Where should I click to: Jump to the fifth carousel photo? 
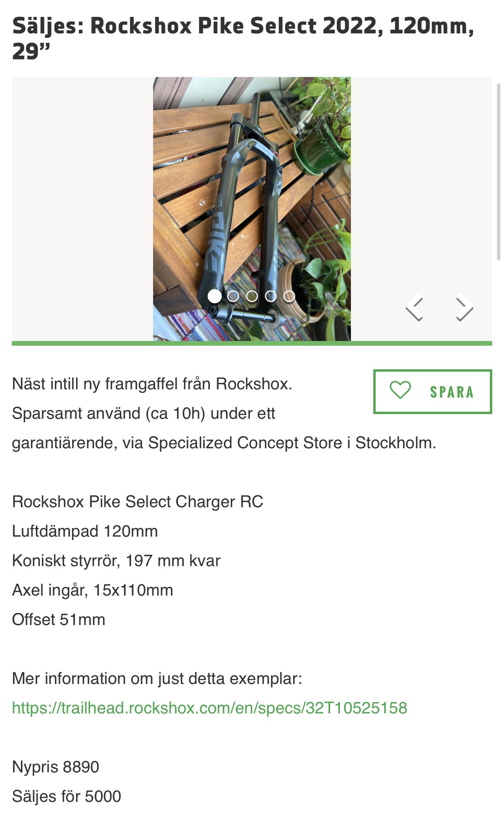click(289, 296)
